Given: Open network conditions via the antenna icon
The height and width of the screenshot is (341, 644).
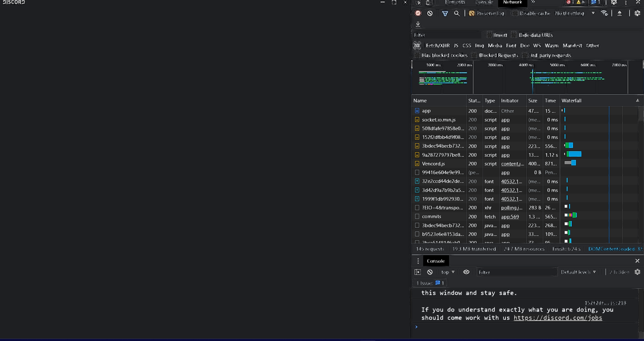Looking at the screenshot, I should point(605,13).
